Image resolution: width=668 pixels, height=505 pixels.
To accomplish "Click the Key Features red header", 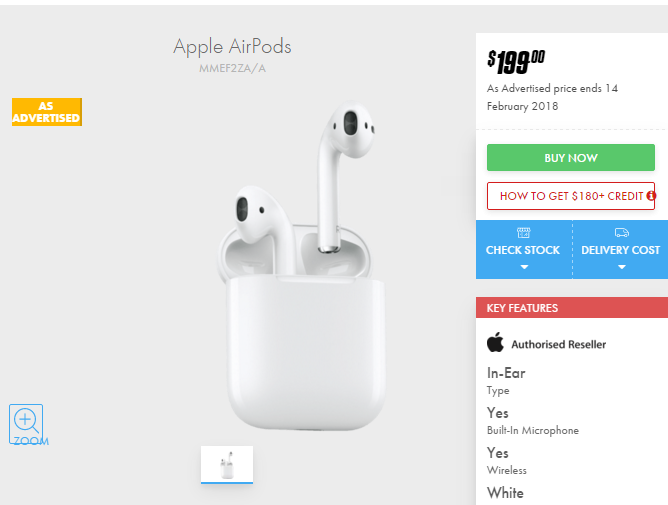I will point(572,308).
